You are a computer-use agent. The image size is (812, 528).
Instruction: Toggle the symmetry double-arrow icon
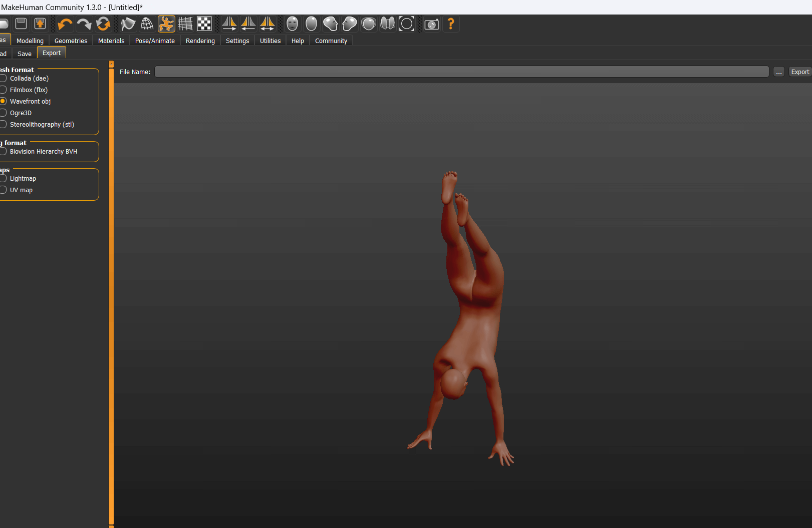[267, 24]
